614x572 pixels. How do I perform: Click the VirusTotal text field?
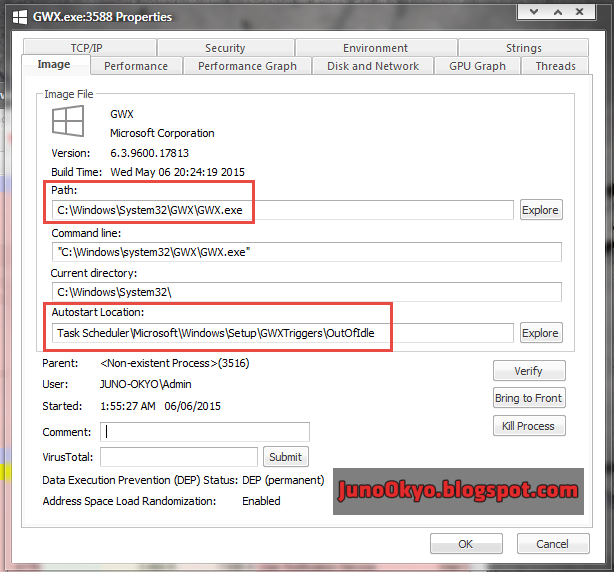coord(179,457)
